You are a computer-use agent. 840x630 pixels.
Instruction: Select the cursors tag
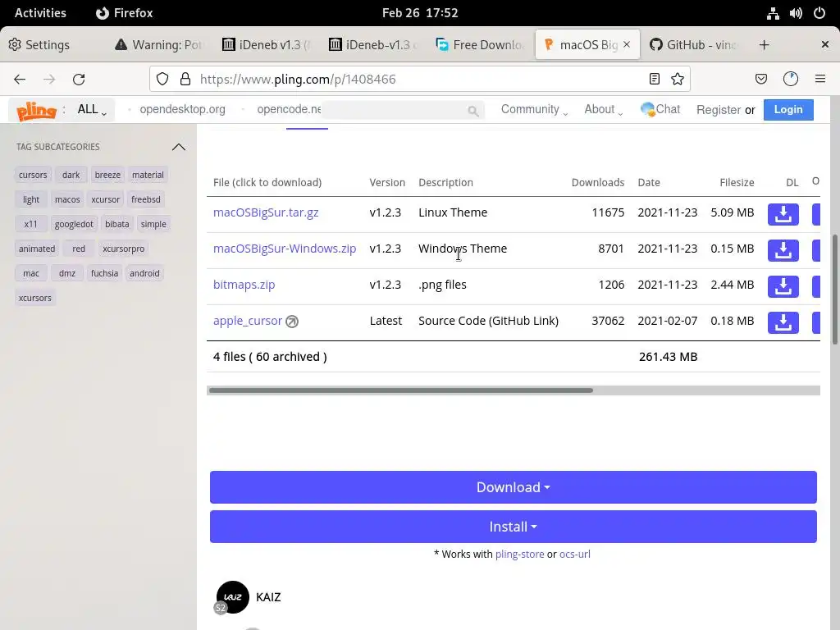click(x=33, y=175)
